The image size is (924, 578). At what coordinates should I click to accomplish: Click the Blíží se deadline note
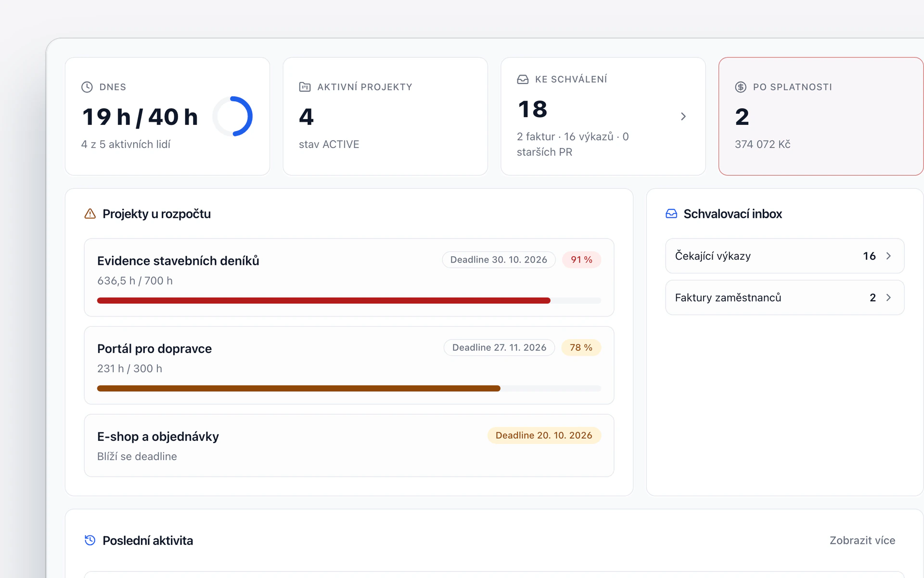coord(137,456)
